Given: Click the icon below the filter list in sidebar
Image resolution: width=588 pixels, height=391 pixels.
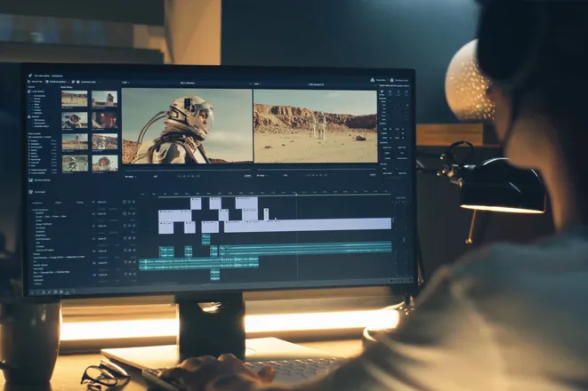Looking at the screenshot, I should coord(30,180).
